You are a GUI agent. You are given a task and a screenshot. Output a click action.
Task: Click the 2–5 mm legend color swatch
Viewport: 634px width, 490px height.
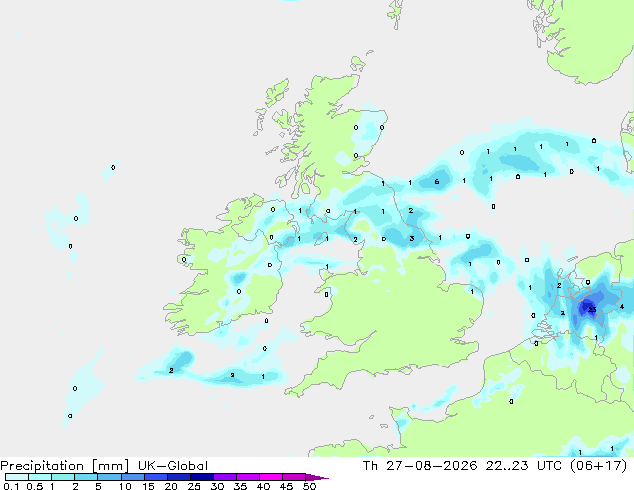pyautogui.click(x=86, y=477)
